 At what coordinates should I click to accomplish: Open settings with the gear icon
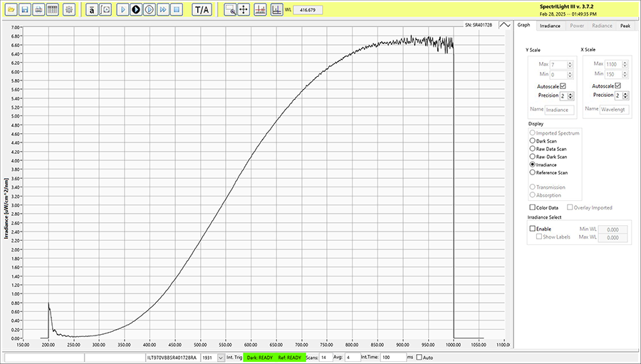tap(68, 10)
